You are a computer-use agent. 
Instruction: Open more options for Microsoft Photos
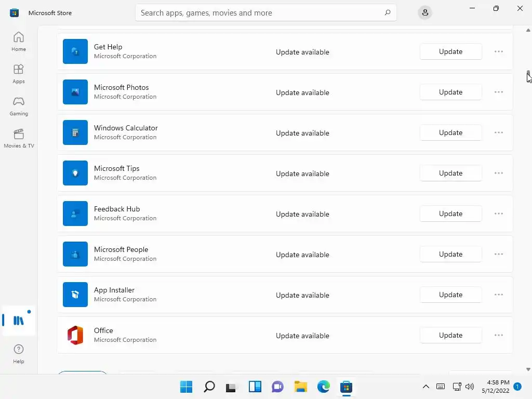pos(498,92)
